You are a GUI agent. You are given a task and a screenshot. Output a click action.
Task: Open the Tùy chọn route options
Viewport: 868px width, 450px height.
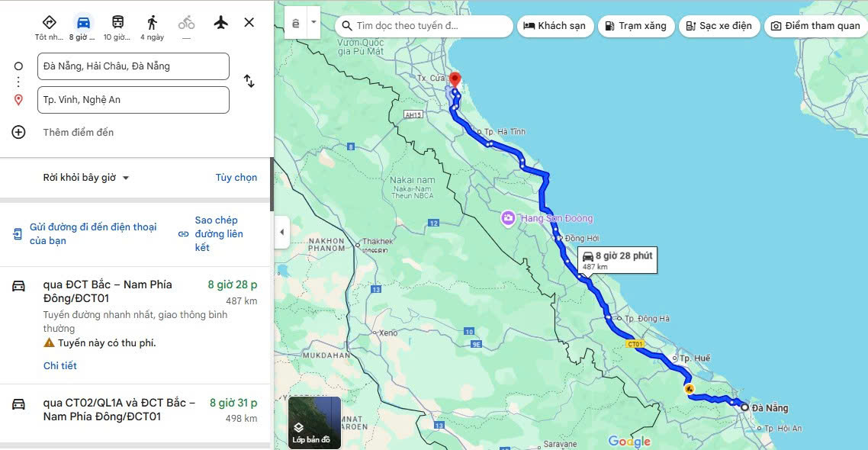click(236, 178)
